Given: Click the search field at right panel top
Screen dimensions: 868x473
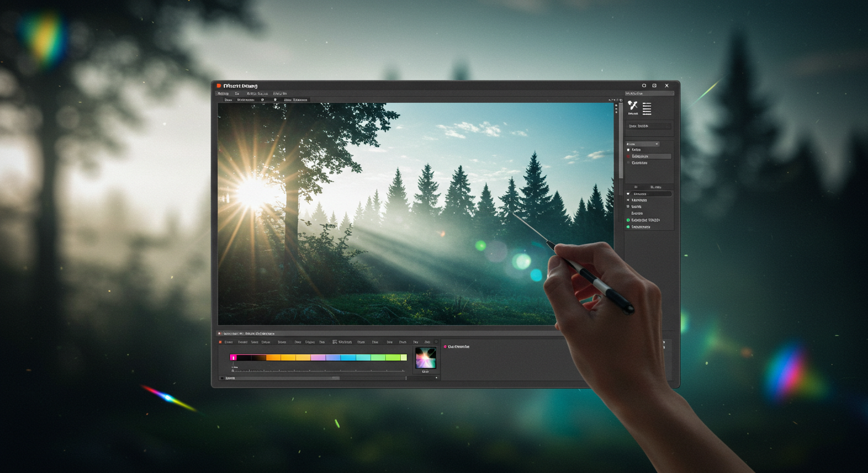Looking at the screenshot, I should (650, 94).
